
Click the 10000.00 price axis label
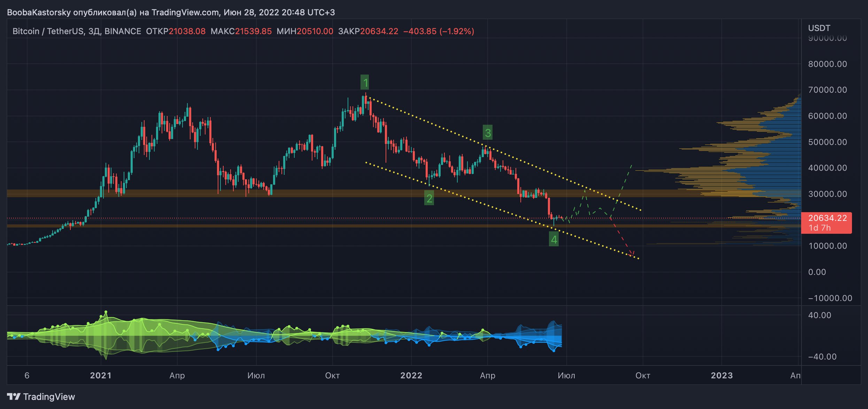coord(828,246)
